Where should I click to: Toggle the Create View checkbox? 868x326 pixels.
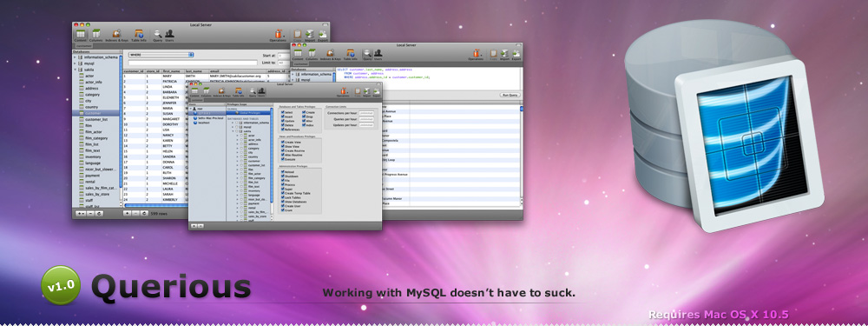pyautogui.click(x=283, y=142)
